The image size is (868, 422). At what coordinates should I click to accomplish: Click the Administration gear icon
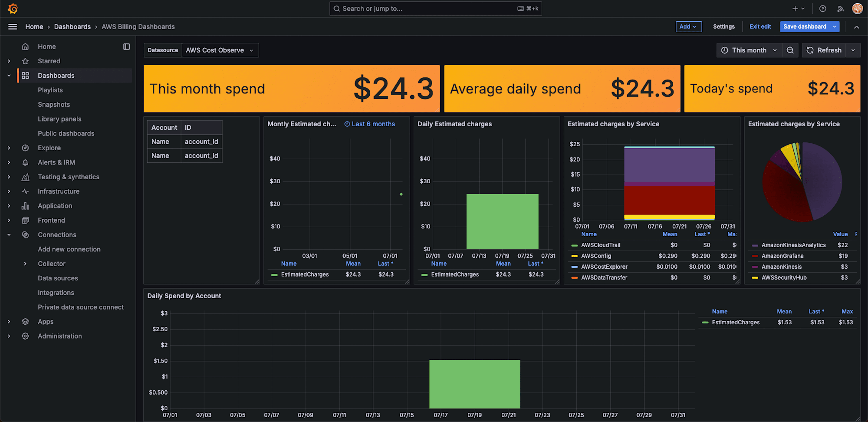point(25,336)
